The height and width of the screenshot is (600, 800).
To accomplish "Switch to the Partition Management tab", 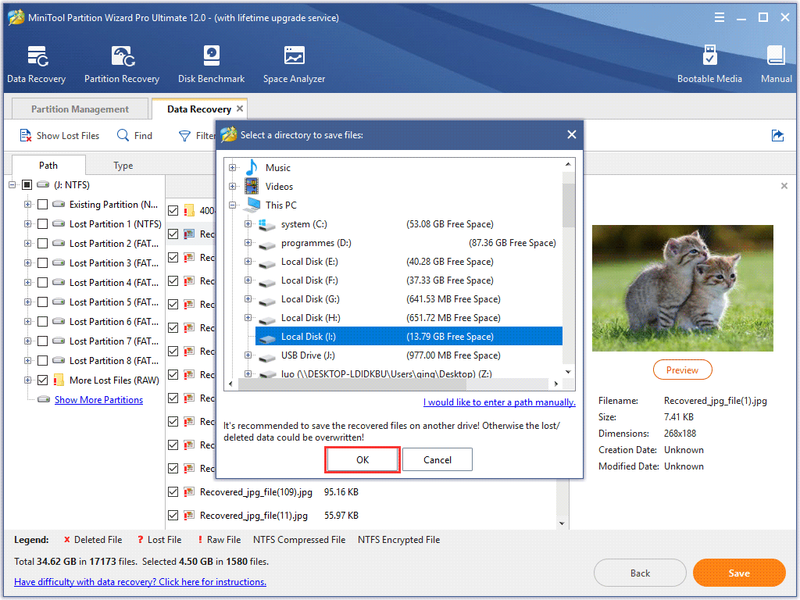I will point(80,109).
